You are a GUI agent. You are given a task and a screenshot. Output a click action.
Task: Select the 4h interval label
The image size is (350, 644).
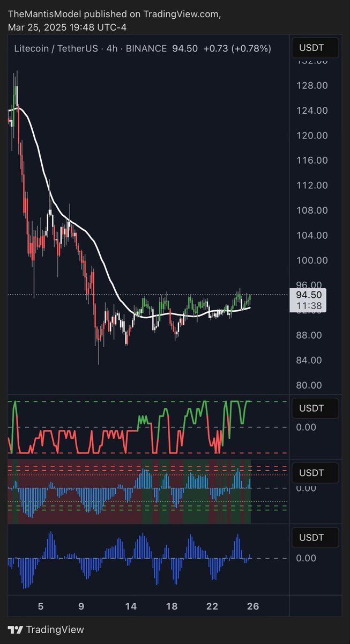click(x=112, y=49)
